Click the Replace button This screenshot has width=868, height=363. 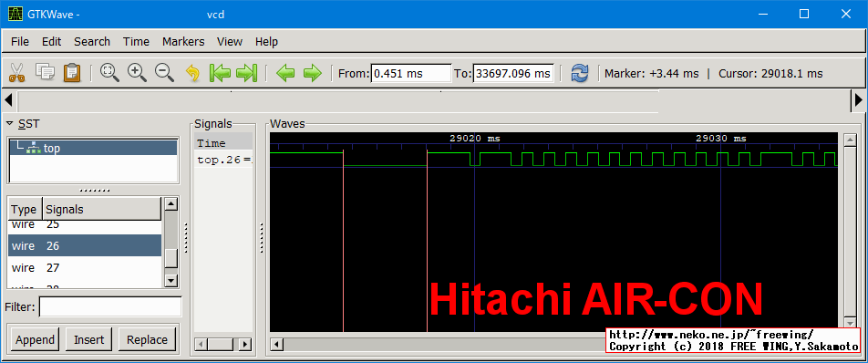click(x=148, y=339)
